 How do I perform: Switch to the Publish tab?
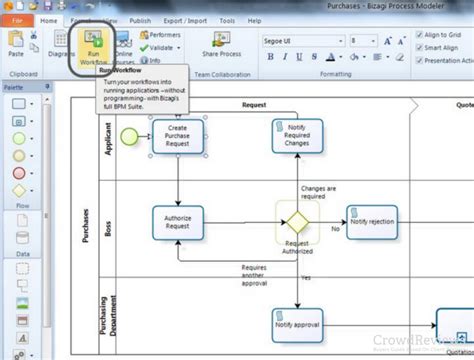coord(140,21)
